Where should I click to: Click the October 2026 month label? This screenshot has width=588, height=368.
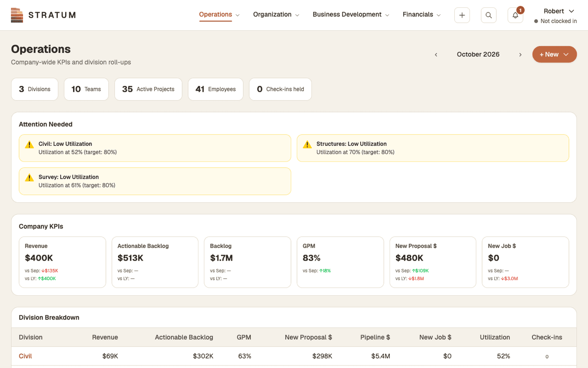(478, 54)
